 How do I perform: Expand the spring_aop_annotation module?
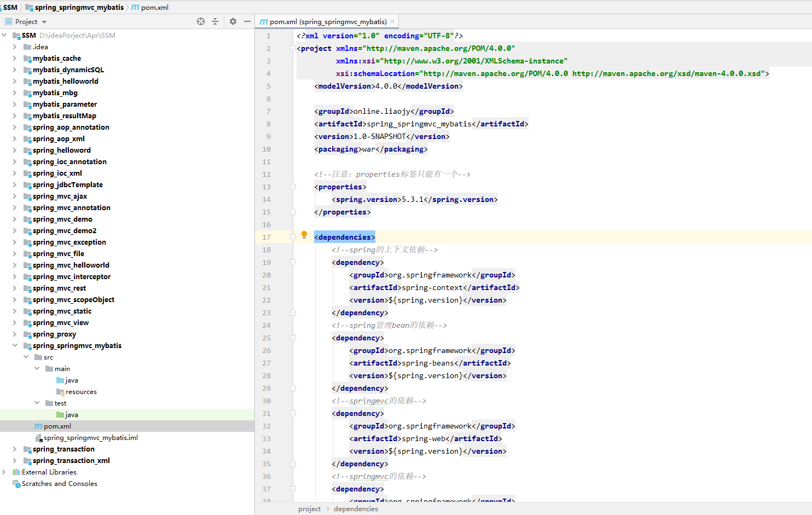(x=15, y=127)
